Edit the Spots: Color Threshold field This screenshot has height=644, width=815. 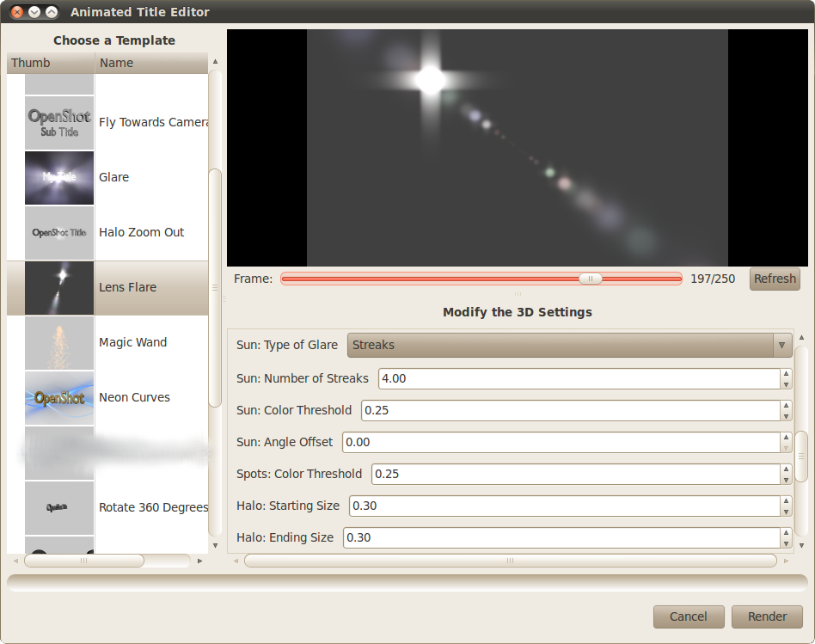point(567,474)
